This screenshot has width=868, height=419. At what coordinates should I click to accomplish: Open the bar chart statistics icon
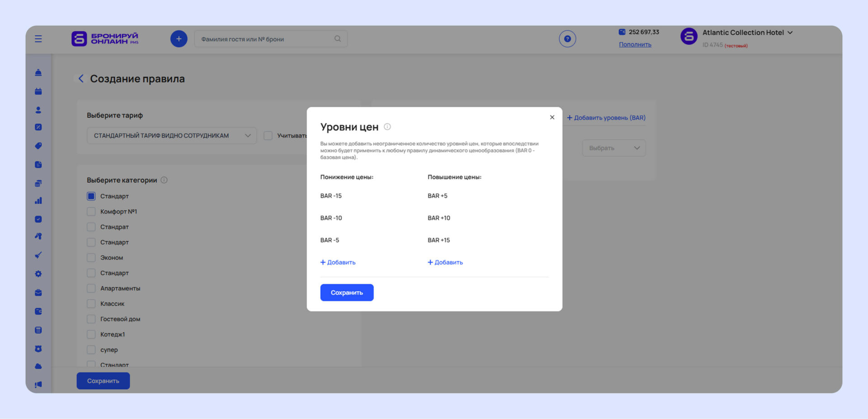38,200
